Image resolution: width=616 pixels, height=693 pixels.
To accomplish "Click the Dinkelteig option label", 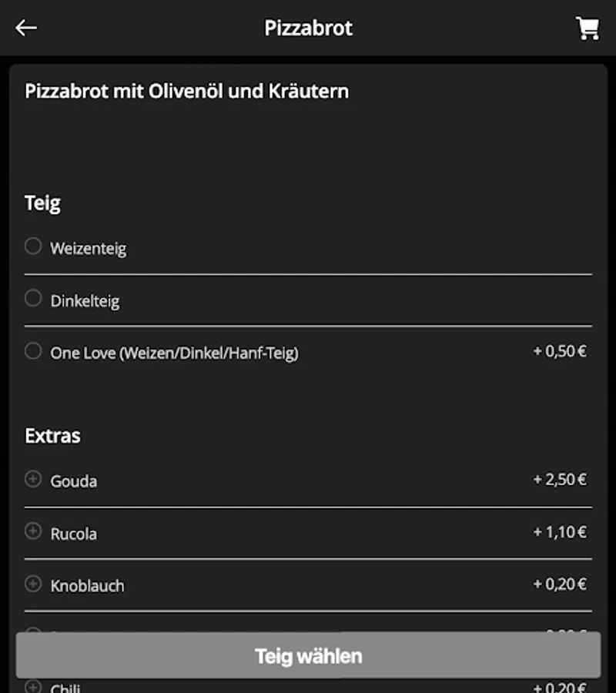I will [x=85, y=301].
